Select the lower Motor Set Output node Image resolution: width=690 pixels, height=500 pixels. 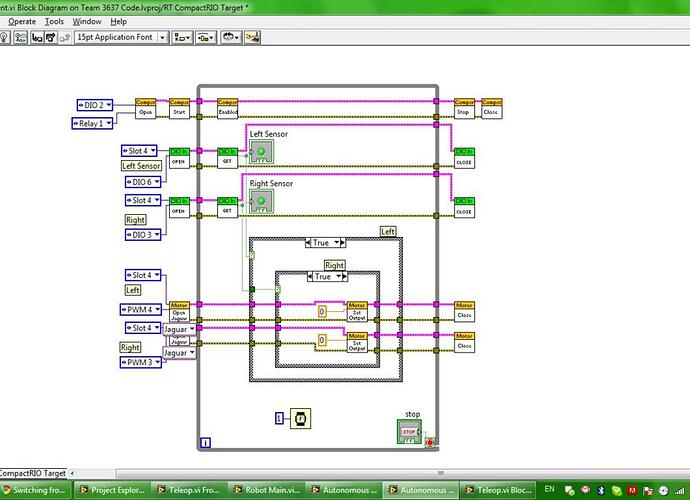(x=357, y=342)
